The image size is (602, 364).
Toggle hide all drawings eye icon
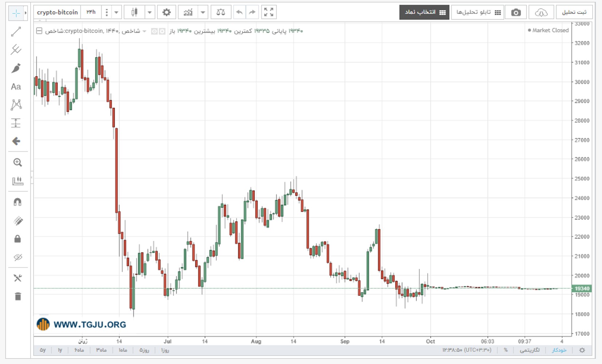click(17, 257)
